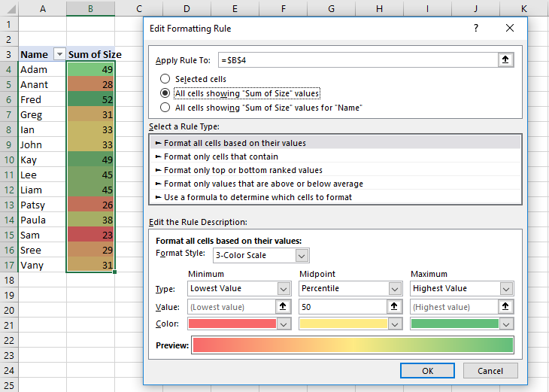Select 'Sum of Size values for Name' option
The height and width of the screenshot is (392, 549).
(x=165, y=108)
